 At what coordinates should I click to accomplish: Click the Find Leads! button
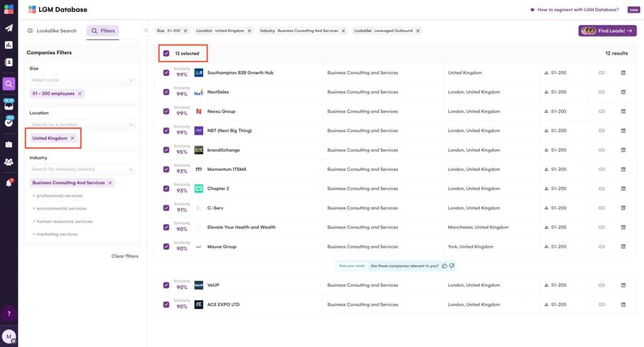tap(608, 31)
